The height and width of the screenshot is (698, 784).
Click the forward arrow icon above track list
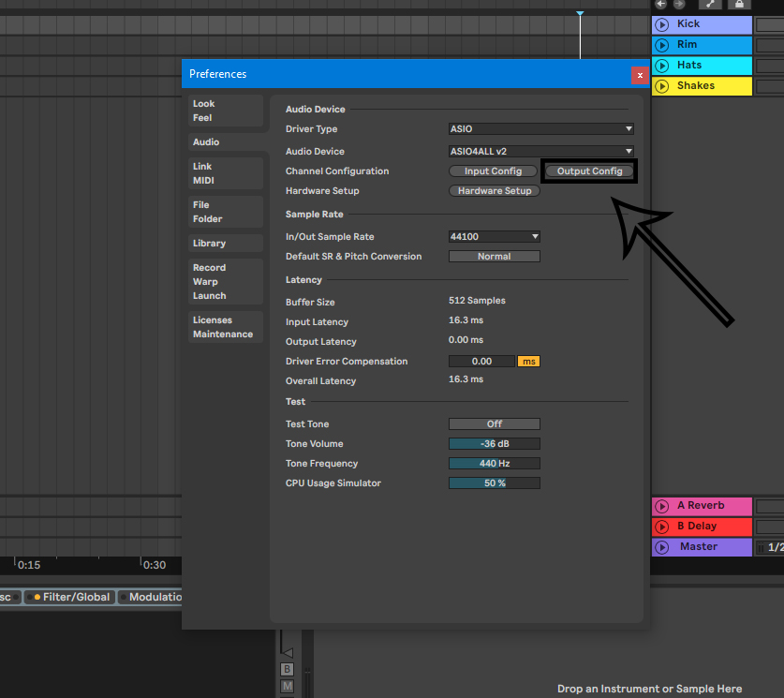click(679, 4)
